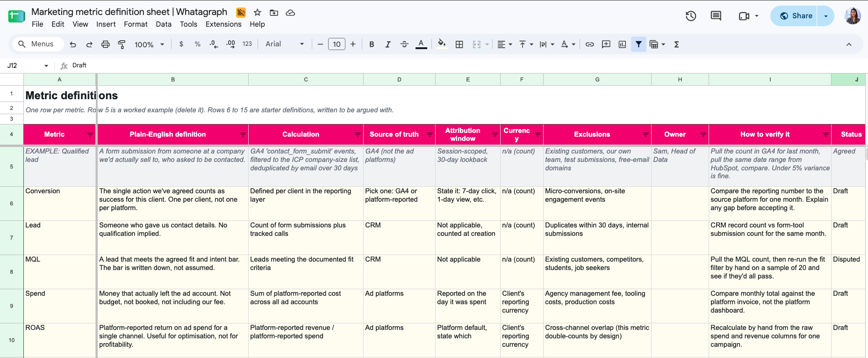The height and width of the screenshot is (358, 868).
Task: Open the File menu
Action: pos(37,24)
